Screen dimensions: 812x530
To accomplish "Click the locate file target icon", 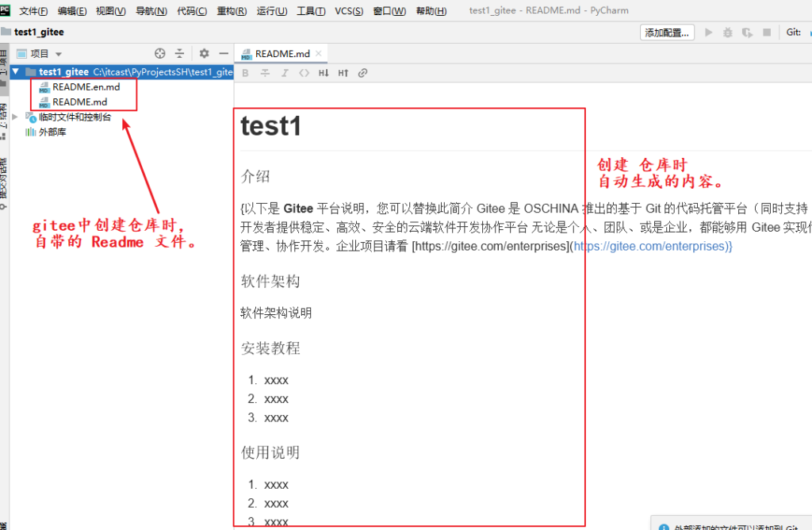I will click(x=159, y=54).
